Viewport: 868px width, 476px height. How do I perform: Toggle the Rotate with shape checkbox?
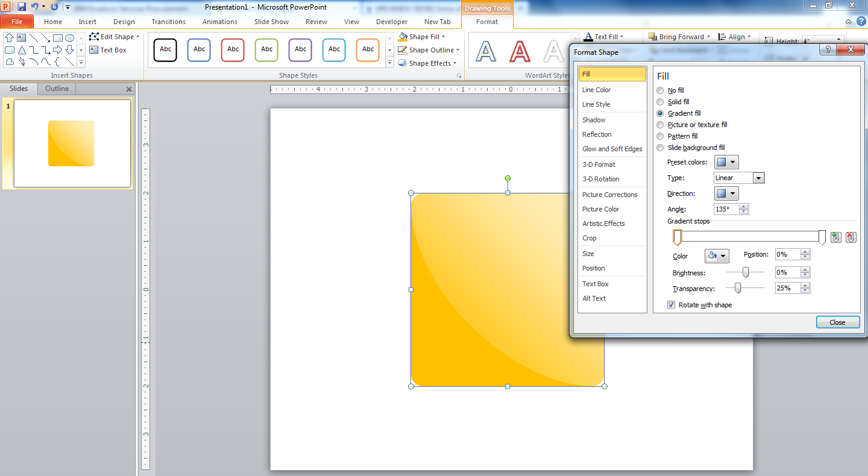pos(671,305)
